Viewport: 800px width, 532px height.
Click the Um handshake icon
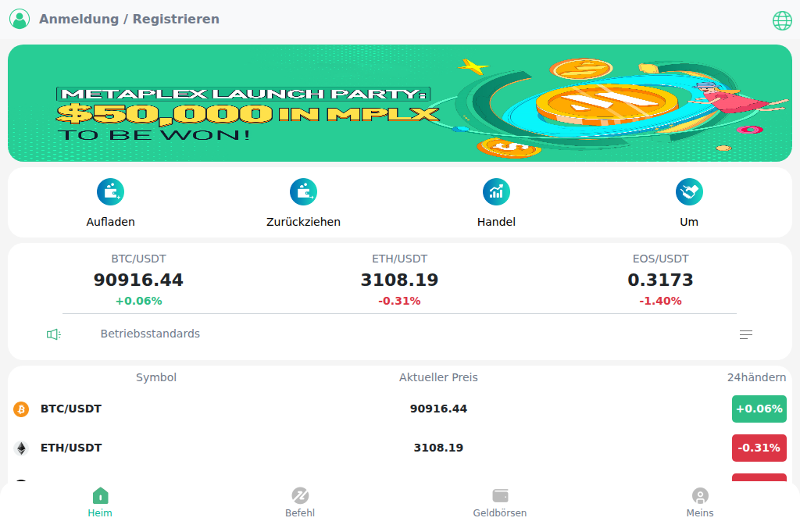click(689, 191)
